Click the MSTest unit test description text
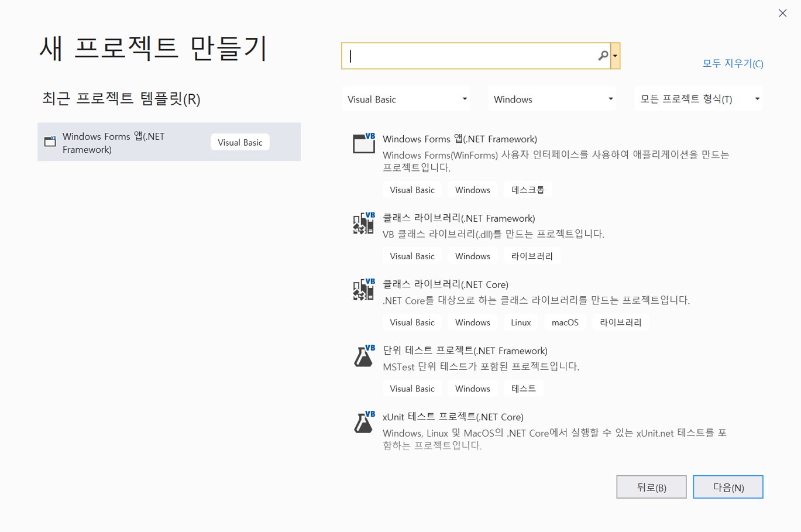This screenshot has width=801, height=532. (481, 366)
